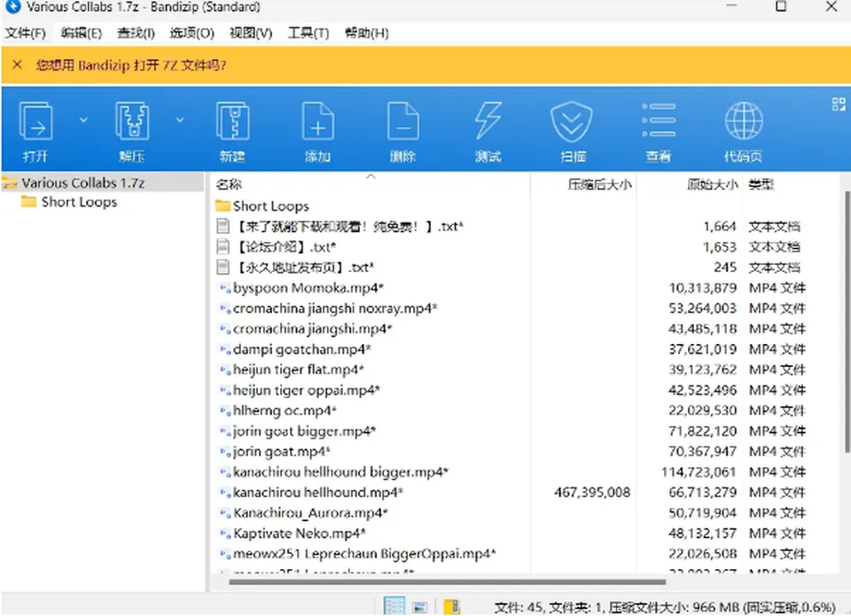Click the horizontal scrollbar of the file list

(x=447, y=581)
